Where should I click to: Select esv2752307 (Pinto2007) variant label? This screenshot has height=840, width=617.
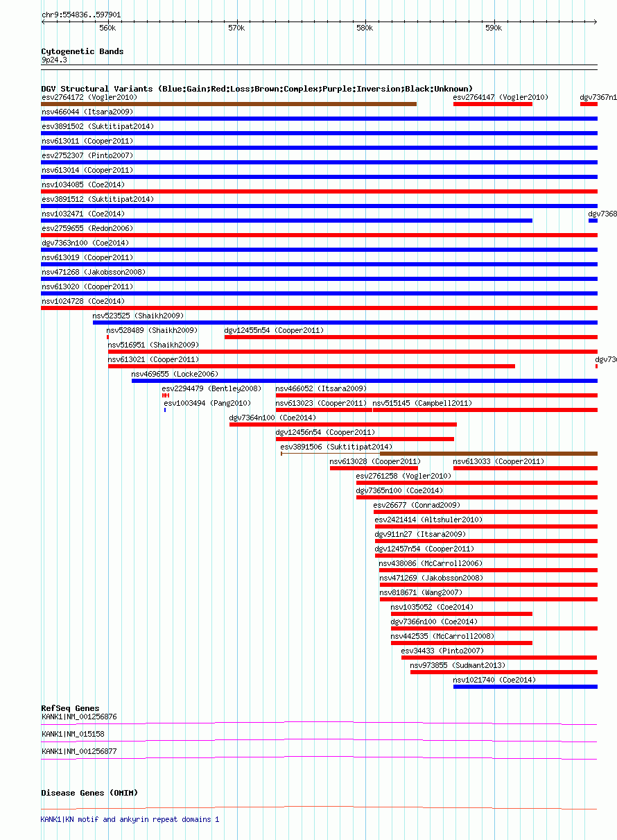(87, 155)
